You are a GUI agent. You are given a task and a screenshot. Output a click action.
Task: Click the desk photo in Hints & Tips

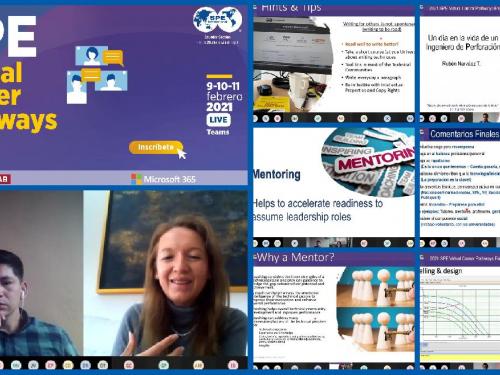(294, 64)
